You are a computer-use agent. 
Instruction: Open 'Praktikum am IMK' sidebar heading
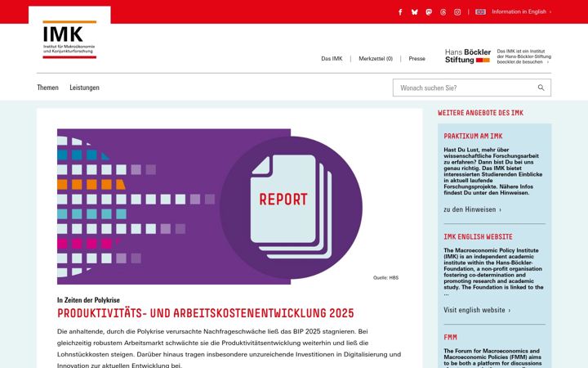473,136
